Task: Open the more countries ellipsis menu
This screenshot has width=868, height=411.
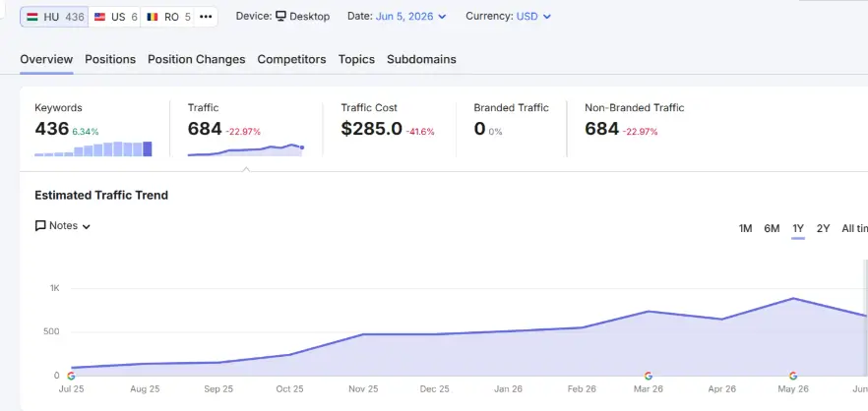Action: 206,17
